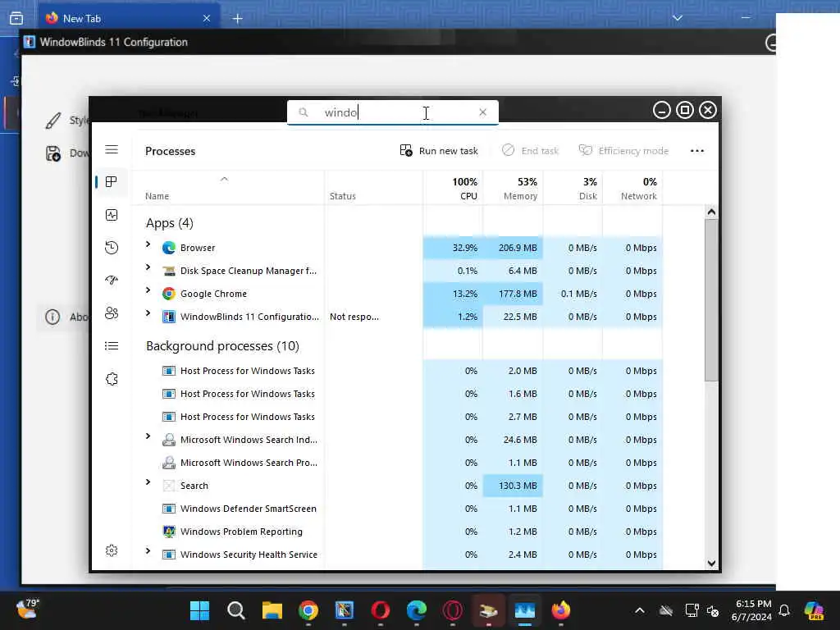Screen dimensions: 840x630
Task: Click Run new task button
Action: pos(439,151)
